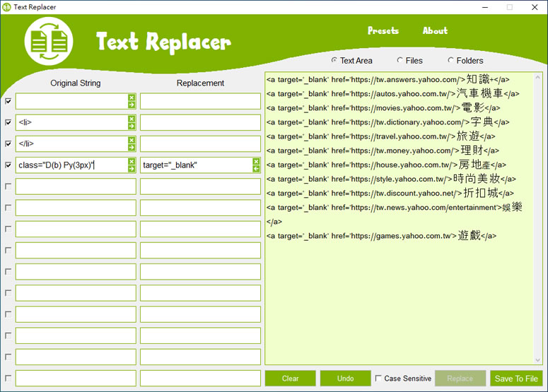Screen dimensions: 548x392
Task: Enable the sixth row's checkbox
Action: [8, 208]
